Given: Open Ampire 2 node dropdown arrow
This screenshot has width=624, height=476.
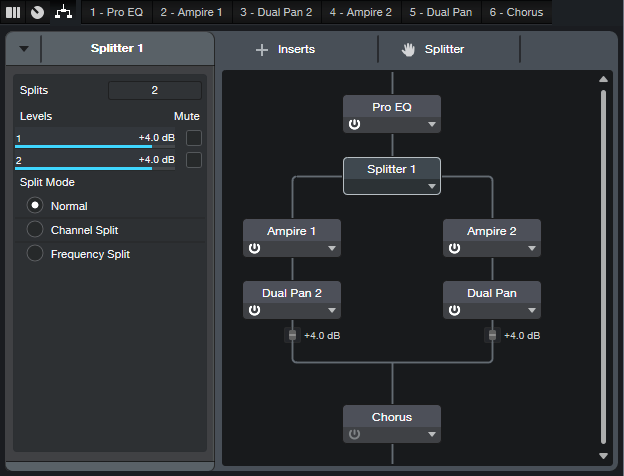Looking at the screenshot, I should [x=532, y=248].
